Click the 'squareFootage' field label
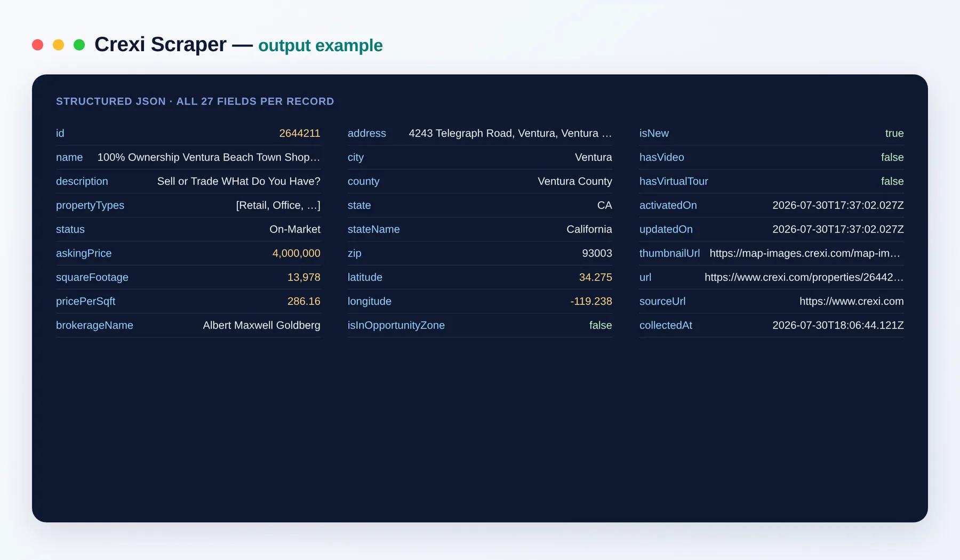 92,277
